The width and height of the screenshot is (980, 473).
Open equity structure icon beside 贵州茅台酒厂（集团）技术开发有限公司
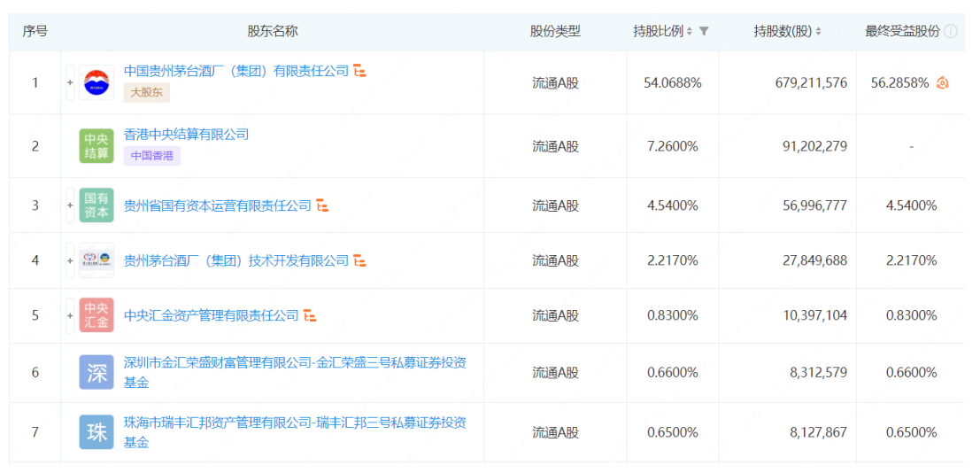click(x=359, y=260)
